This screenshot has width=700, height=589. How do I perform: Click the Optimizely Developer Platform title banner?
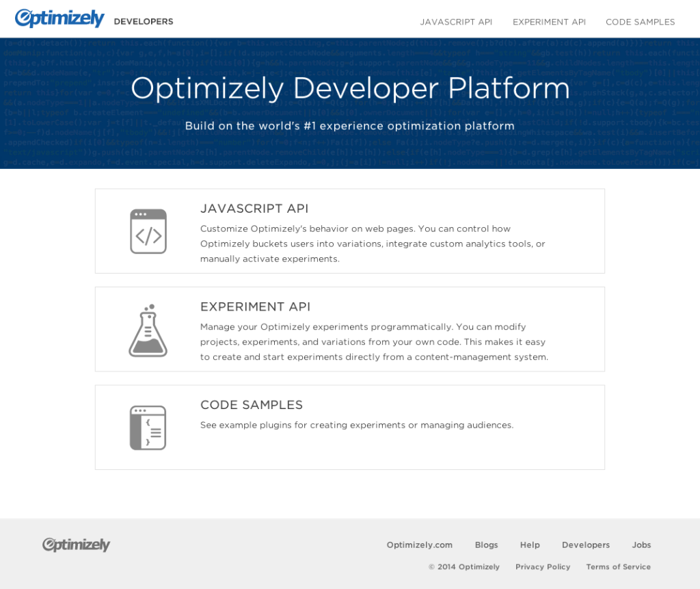(x=350, y=88)
